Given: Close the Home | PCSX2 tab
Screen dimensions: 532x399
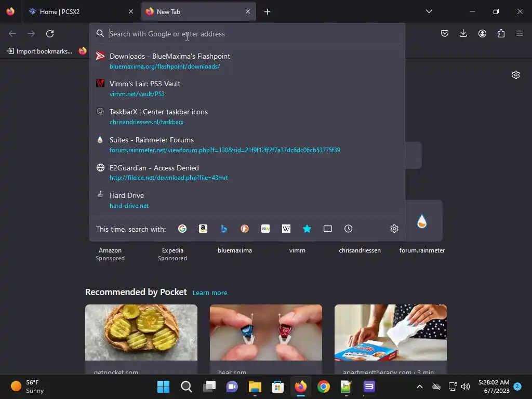Looking at the screenshot, I should tap(131, 11).
